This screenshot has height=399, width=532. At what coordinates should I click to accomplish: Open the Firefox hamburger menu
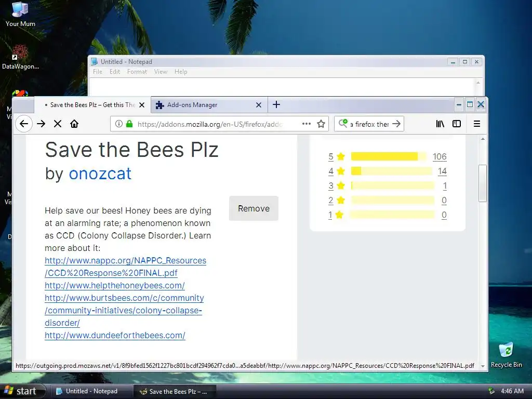[477, 124]
